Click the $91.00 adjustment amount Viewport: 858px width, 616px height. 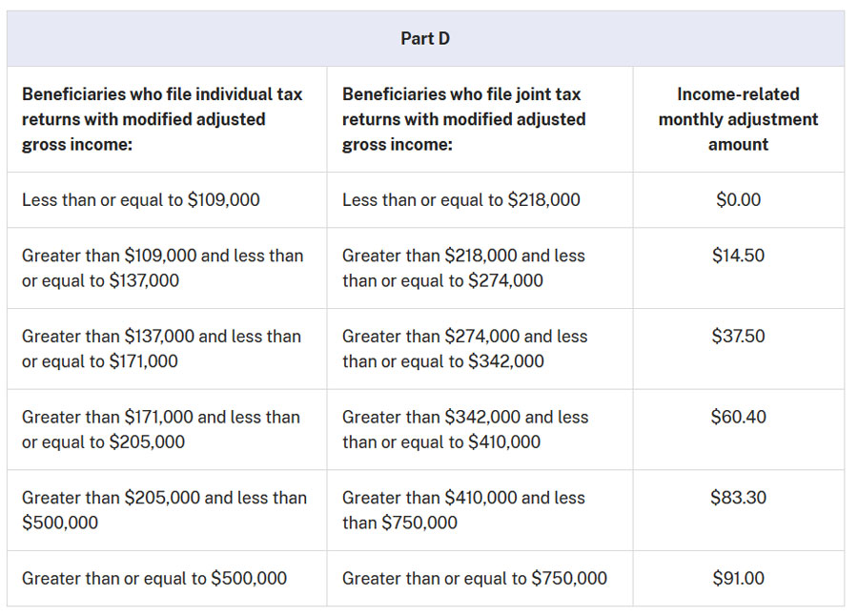click(738, 578)
